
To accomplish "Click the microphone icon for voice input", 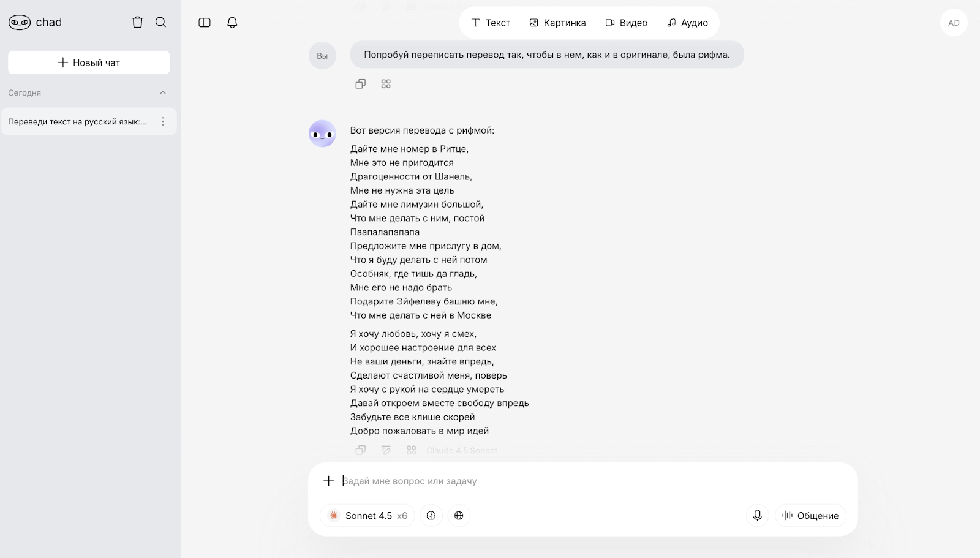I will coord(757,516).
